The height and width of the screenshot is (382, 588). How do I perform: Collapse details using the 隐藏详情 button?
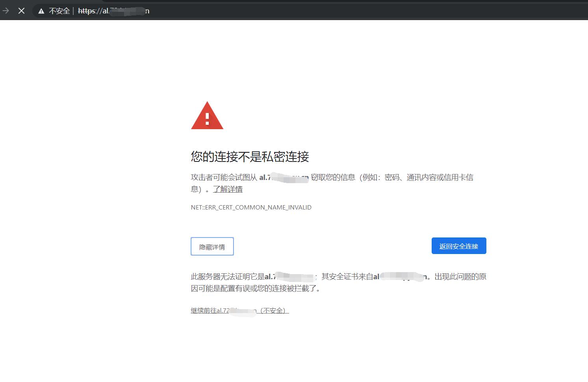pos(212,246)
